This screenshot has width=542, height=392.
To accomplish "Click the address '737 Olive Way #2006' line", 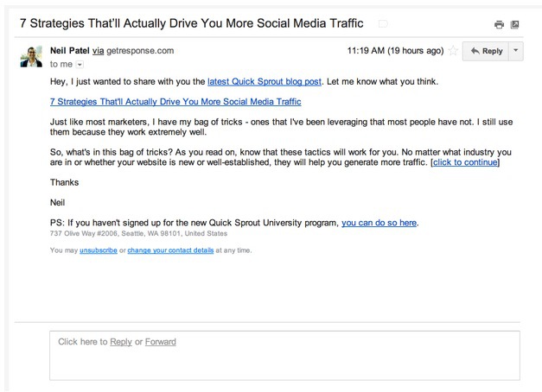I will (138, 233).
